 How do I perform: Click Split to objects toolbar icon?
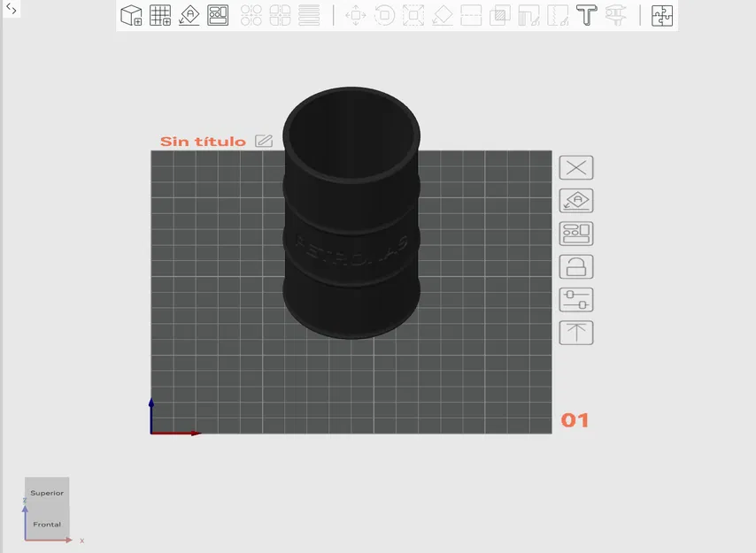point(251,15)
